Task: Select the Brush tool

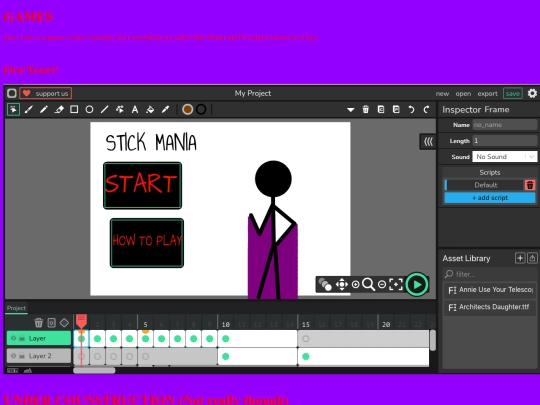Action: click(x=29, y=110)
